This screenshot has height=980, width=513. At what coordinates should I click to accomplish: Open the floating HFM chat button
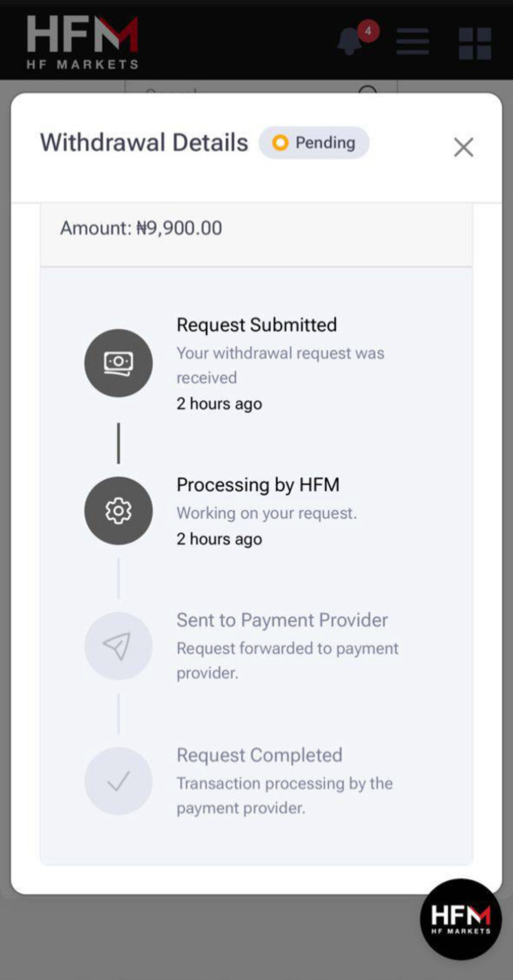point(461,919)
